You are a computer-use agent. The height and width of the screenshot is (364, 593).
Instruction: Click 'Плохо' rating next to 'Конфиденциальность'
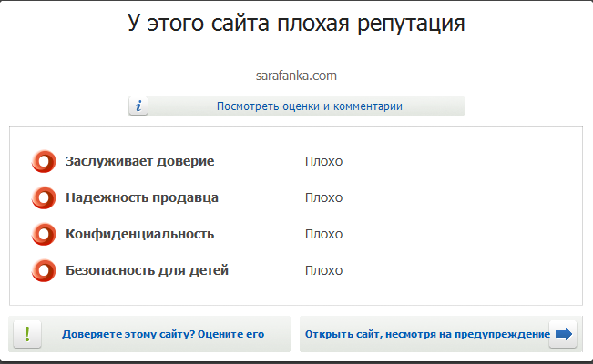pyautogui.click(x=323, y=234)
